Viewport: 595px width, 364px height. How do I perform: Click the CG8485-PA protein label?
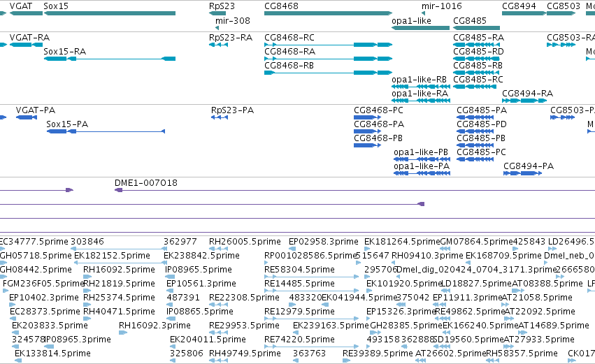482,110
